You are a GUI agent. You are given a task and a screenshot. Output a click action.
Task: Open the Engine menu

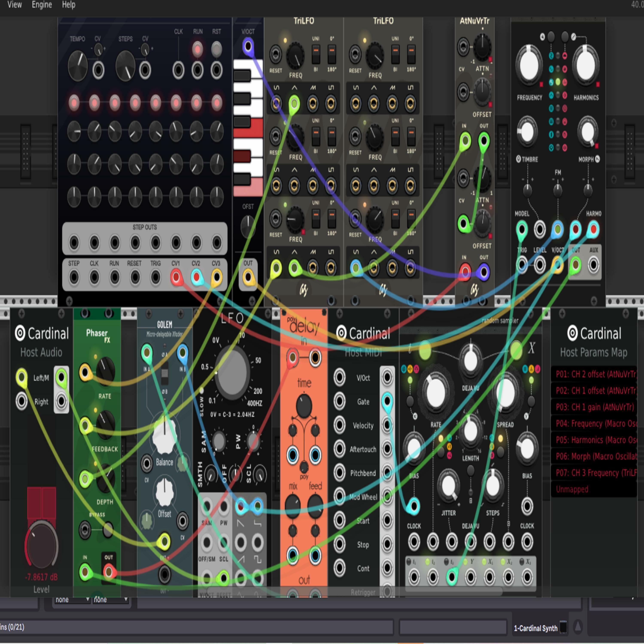tap(42, 5)
